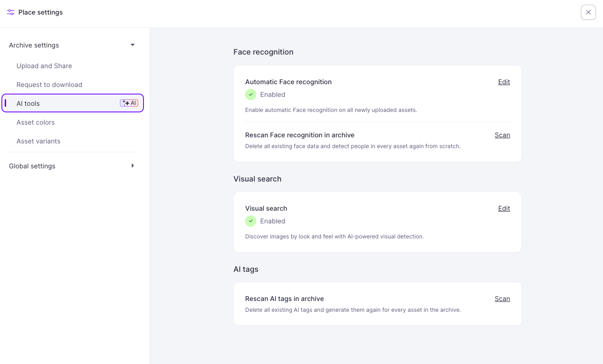This screenshot has width=603, height=364.
Task: Go to Request to download settings
Action: coord(49,85)
